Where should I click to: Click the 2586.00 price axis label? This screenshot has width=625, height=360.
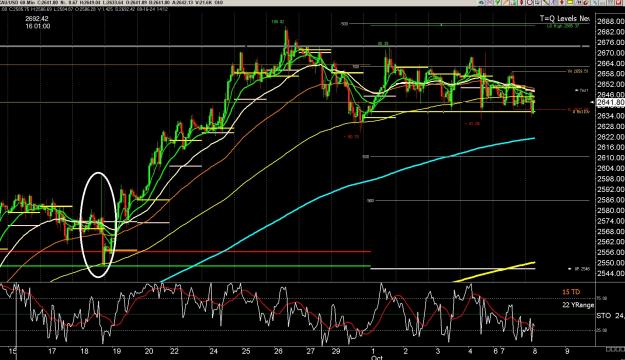click(611, 200)
